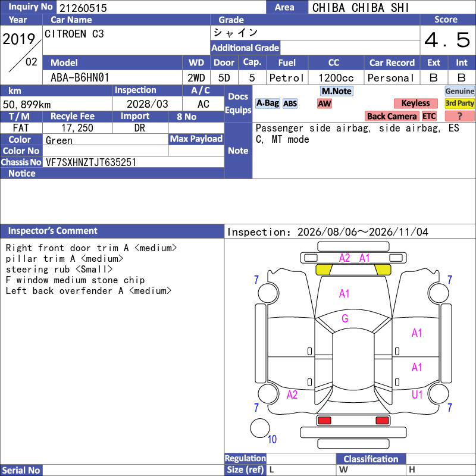The height and width of the screenshot is (476, 476).
Task: Click the A2 mark on front bumper
Action: (345, 258)
